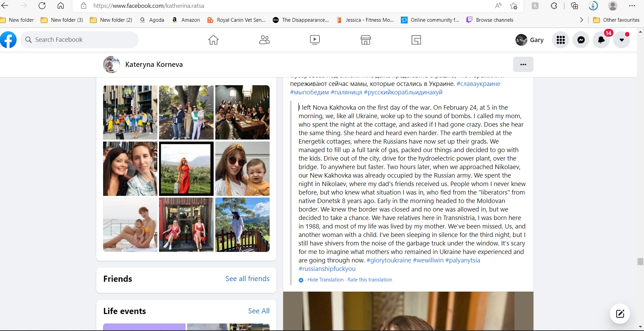The width and height of the screenshot is (644, 331).
Task: Go to Facebook Home tab
Action: pyautogui.click(x=213, y=40)
